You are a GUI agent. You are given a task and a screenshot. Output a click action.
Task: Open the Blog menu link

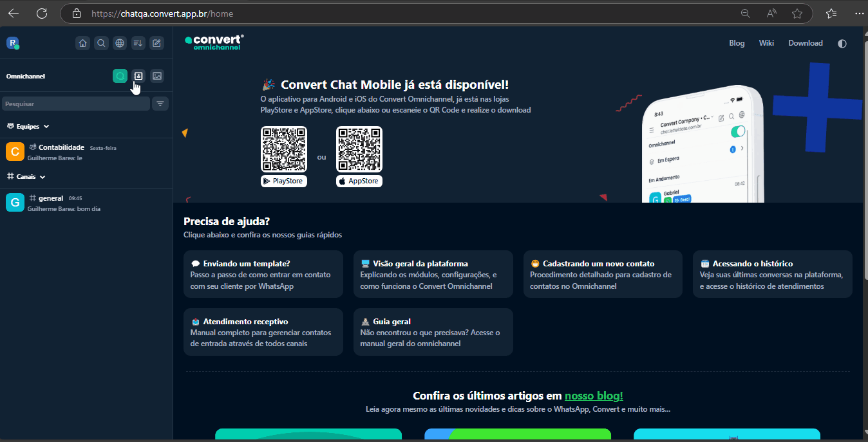click(x=737, y=43)
